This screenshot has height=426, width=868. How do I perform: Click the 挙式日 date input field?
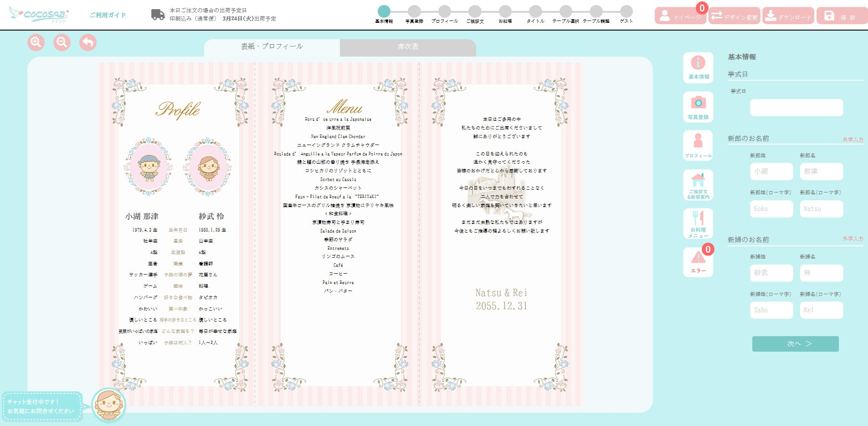[x=796, y=108]
